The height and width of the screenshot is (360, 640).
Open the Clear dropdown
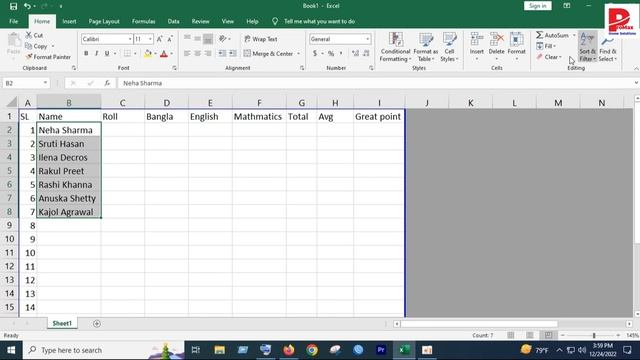(549, 57)
